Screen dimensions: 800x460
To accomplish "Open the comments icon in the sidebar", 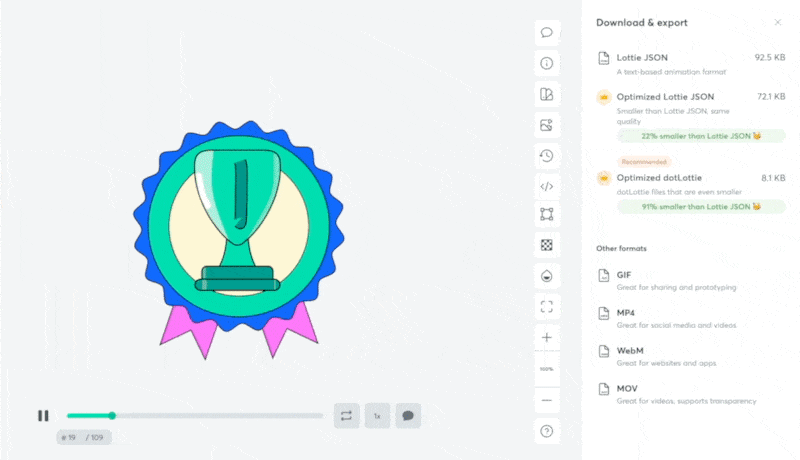I will pos(547,32).
